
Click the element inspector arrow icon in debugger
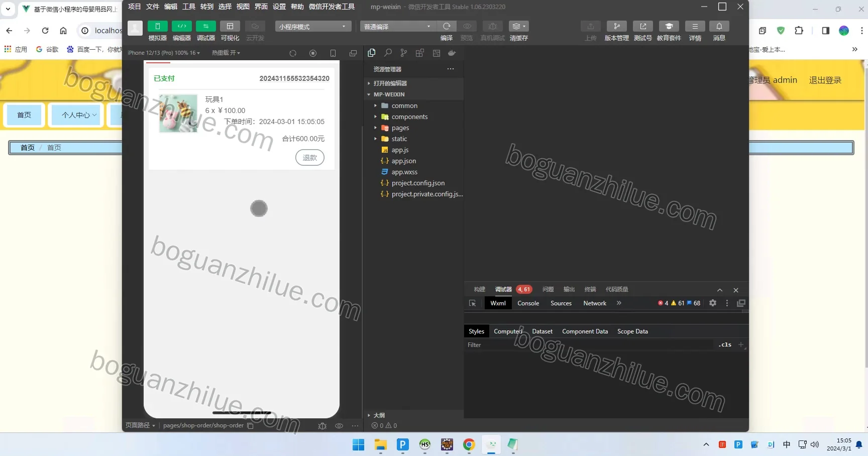click(x=472, y=303)
